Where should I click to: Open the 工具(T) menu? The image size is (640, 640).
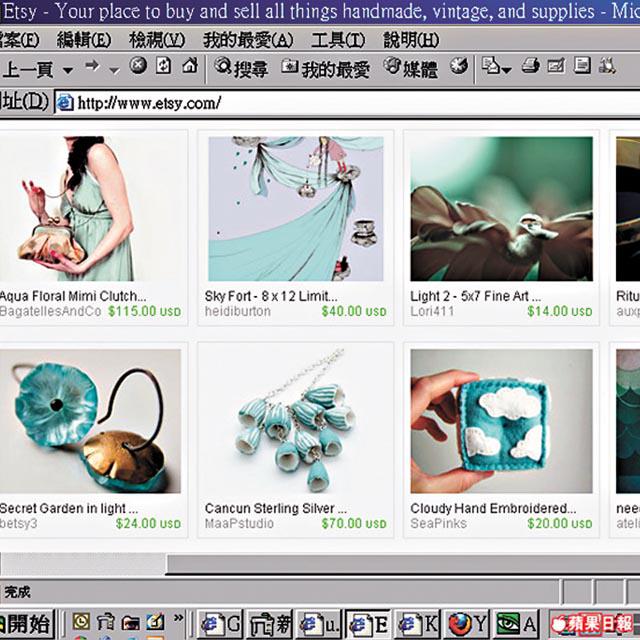(338, 40)
